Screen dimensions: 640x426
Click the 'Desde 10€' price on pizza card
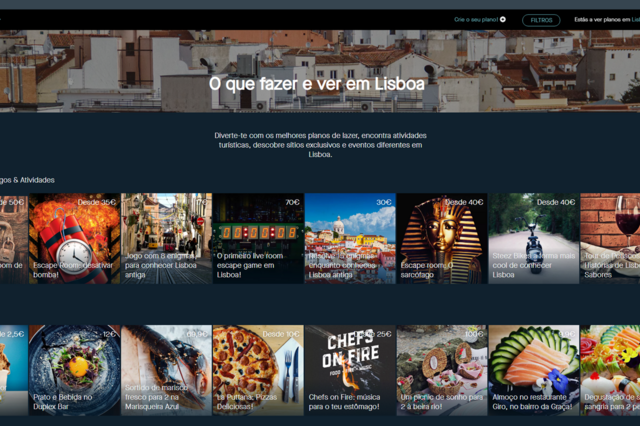point(281,334)
